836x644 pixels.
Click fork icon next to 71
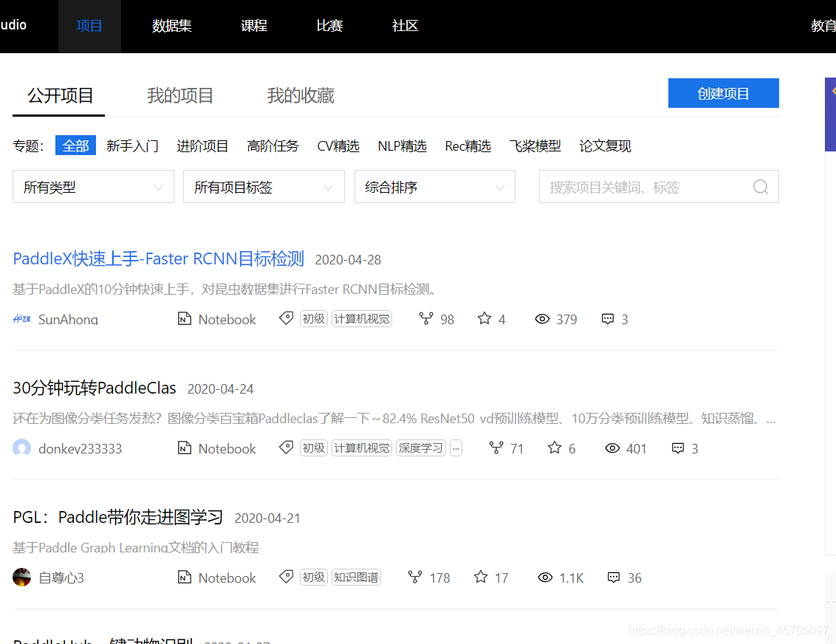click(x=496, y=448)
